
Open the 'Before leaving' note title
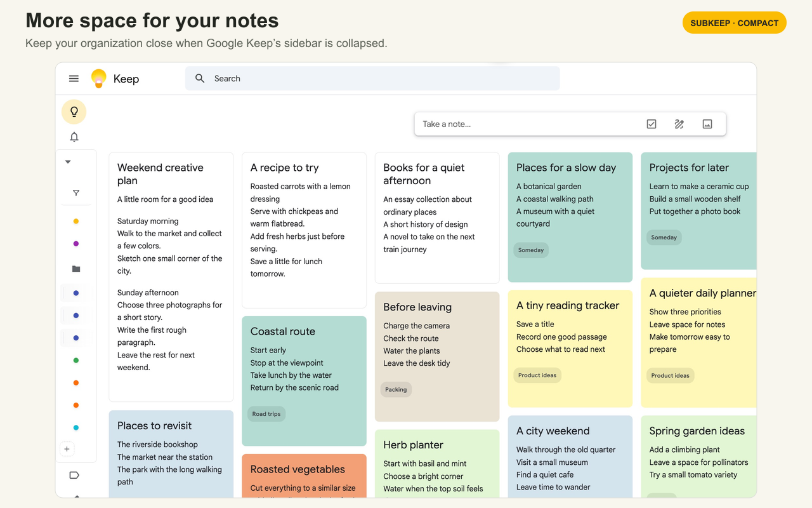point(417,307)
